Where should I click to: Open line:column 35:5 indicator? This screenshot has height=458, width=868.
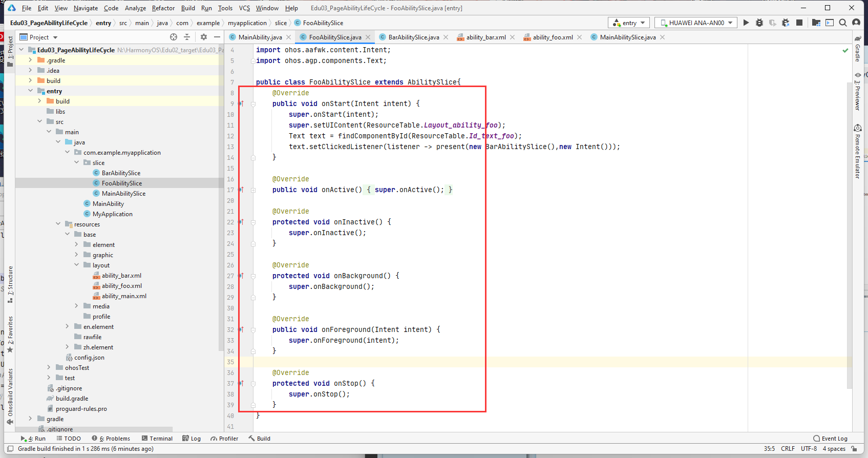[769, 449]
